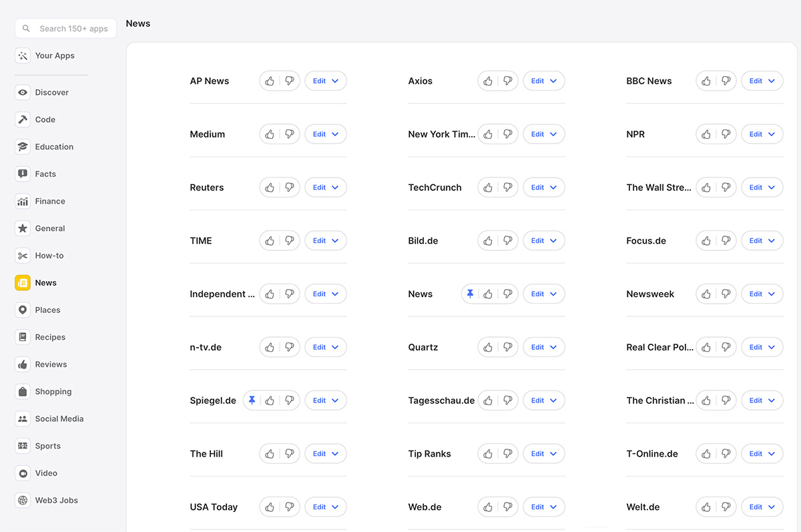The width and height of the screenshot is (801, 532).
Task: Select the General star icon
Action: tap(23, 228)
